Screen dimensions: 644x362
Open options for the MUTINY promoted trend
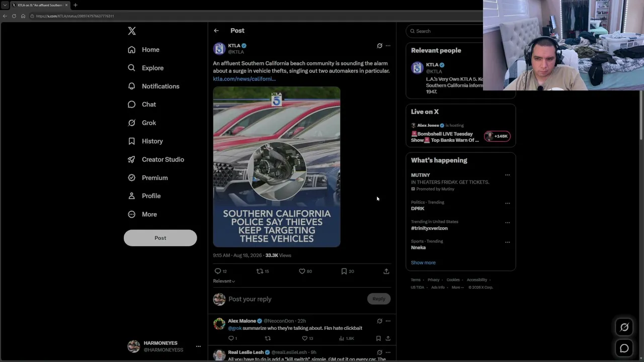point(507,175)
